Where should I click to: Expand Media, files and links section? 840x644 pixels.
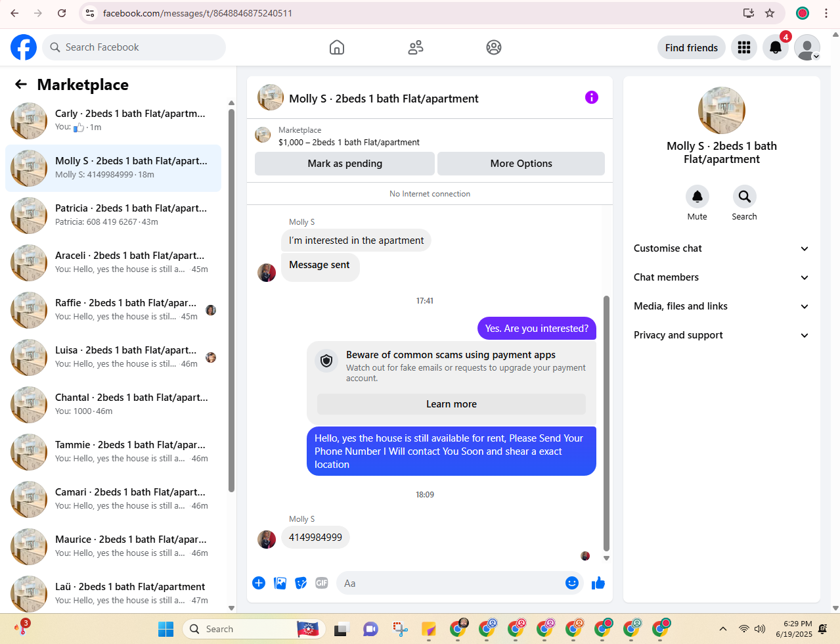(x=722, y=306)
